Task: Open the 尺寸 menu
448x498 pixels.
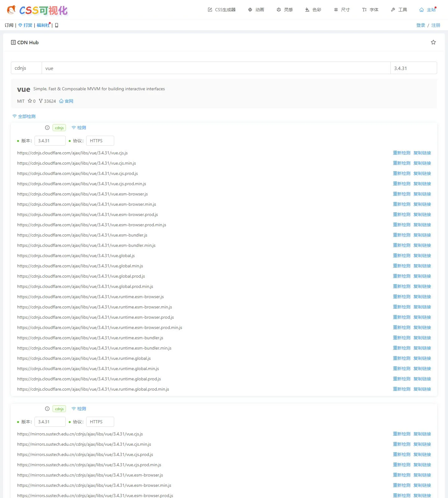Action: [x=342, y=10]
